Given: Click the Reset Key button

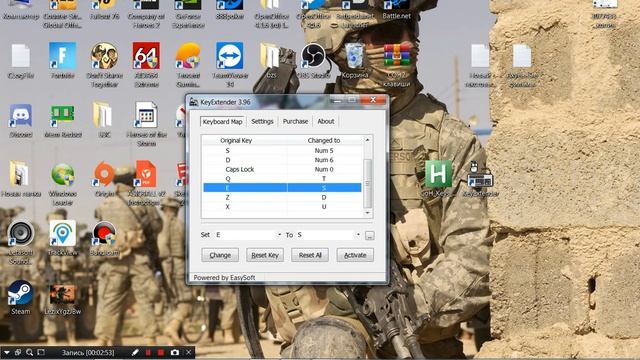Looking at the screenshot, I should click(265, 255).
